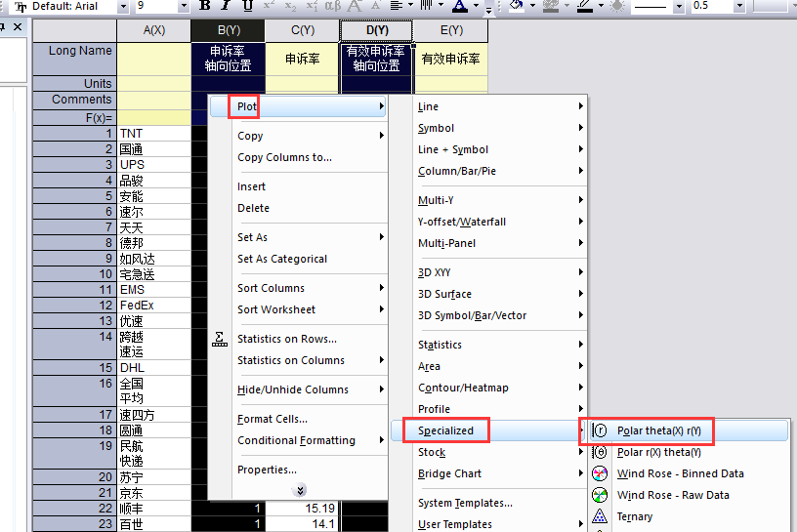Apply subscript formatting
The width and height of the screenshot is (797, 532).
290,6
